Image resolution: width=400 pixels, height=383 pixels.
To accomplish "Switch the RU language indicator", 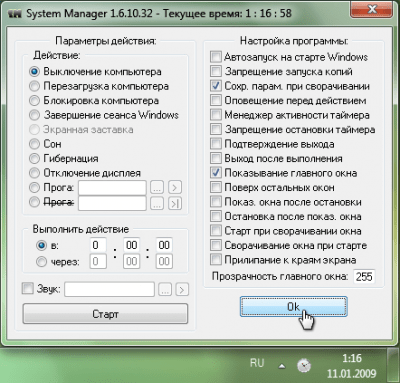I will point(257,363).
